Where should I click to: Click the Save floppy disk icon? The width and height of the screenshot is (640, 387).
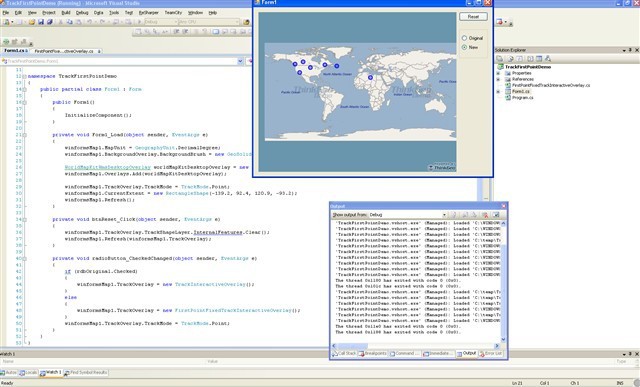tap(41, 22)
